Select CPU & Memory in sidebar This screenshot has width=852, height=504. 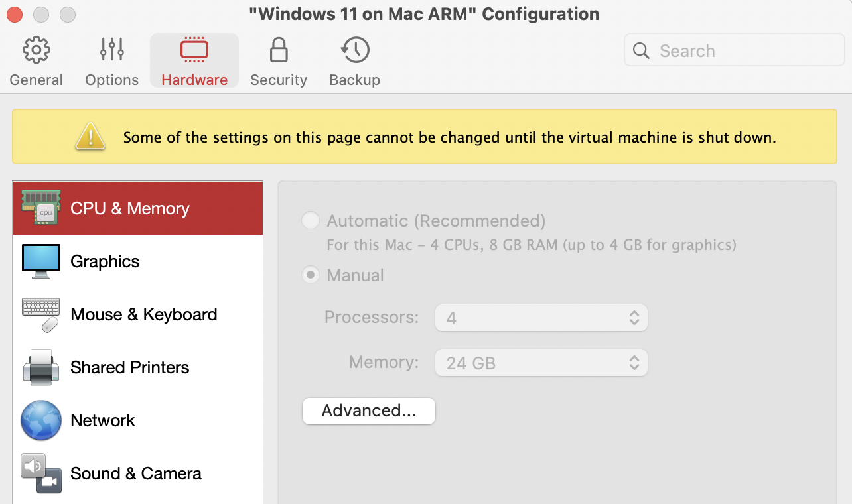point(138,208)
